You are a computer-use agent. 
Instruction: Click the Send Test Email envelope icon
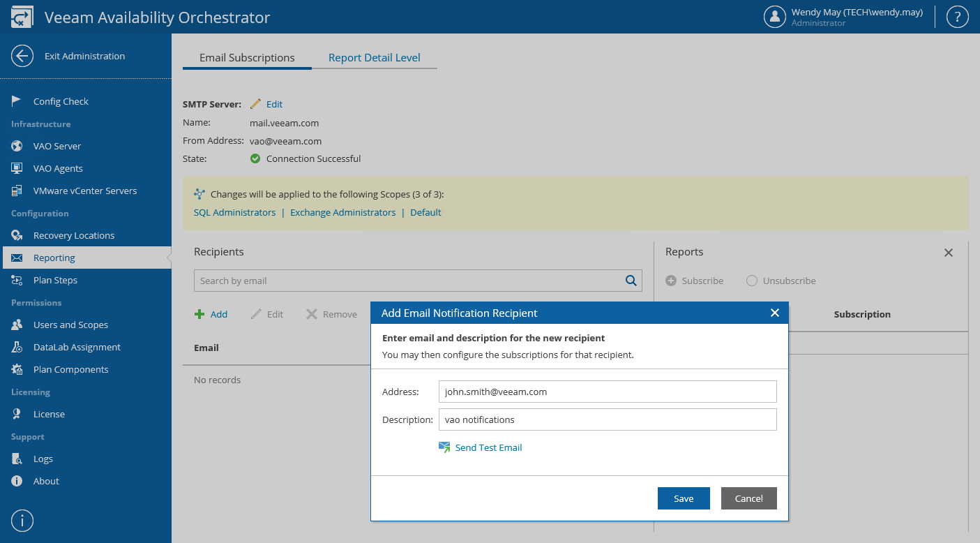point(444,447)
